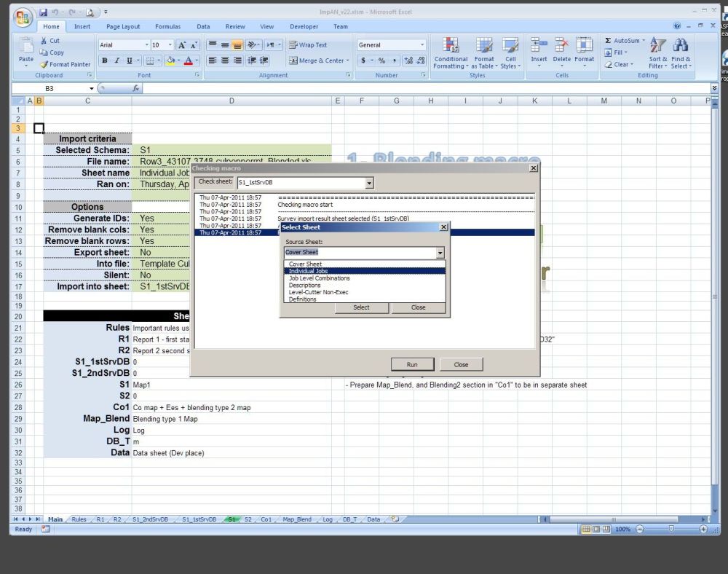Open the Rules worksheet tab
Image resolution: width=728 pixels, height=574 pixels.
79,519
